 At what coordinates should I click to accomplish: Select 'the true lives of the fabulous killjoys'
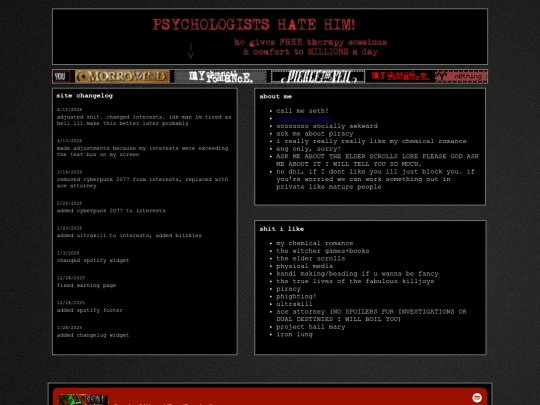pos(355,281)
